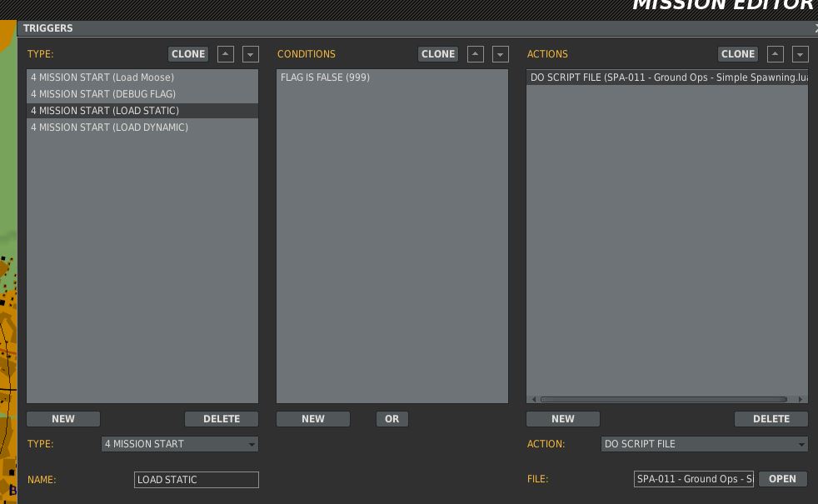Viewport: 818px width, 504px height.
Task: Move trigger down in the Type list
Action: pos(251,54)
